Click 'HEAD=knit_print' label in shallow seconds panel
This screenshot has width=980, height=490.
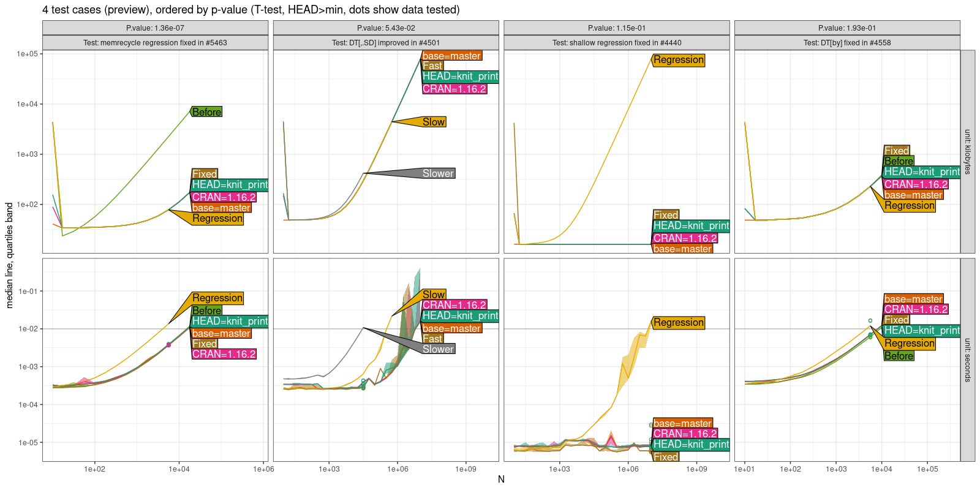pos(691,445)
